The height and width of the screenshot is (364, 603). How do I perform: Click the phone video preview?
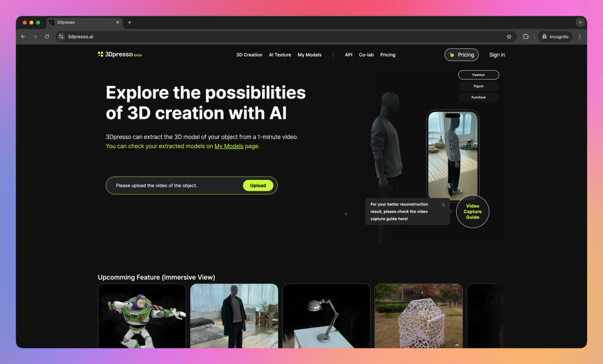coord(453,156)
